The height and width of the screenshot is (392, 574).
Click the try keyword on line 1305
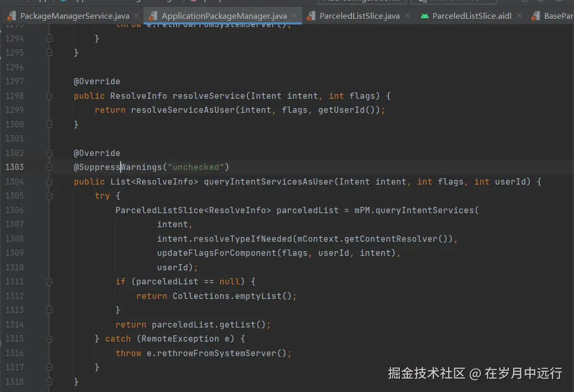[102, 196]
